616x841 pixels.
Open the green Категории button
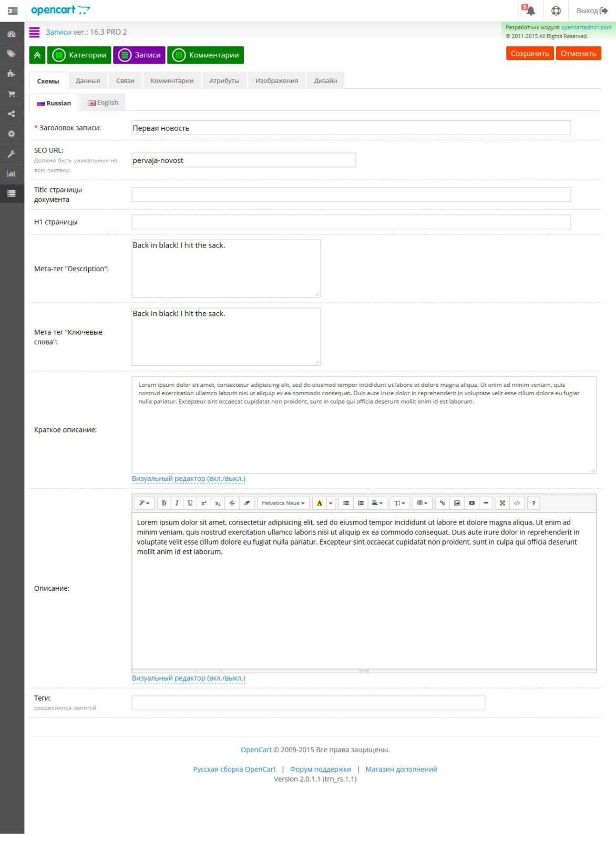click(79, 55)
